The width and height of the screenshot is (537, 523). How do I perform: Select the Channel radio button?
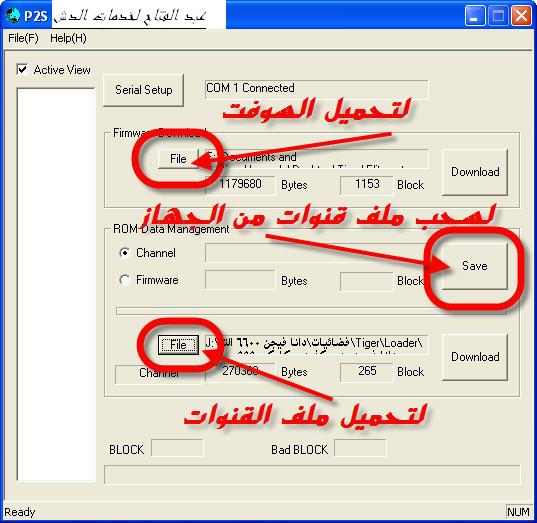[x=124, y=252]
